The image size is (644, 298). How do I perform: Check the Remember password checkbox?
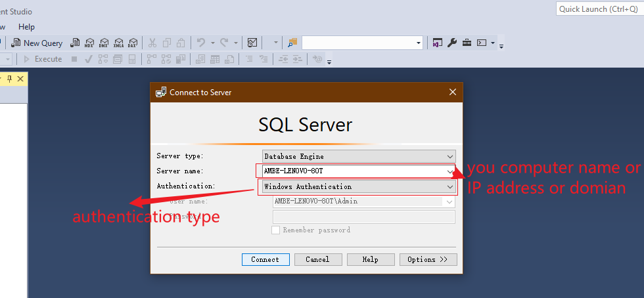point(275,230)
